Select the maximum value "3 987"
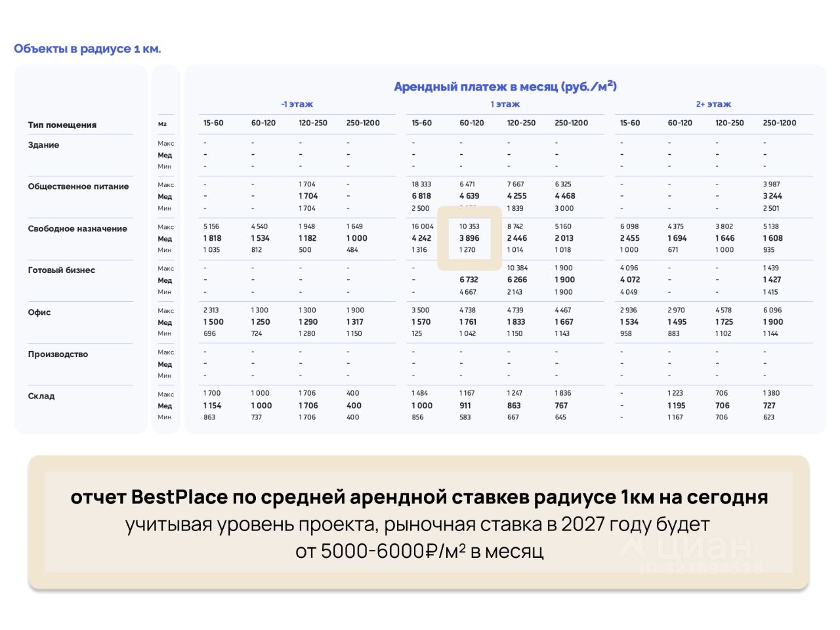Screen dimensions: 840x630 pyautogui.click(x=772, y=184)
